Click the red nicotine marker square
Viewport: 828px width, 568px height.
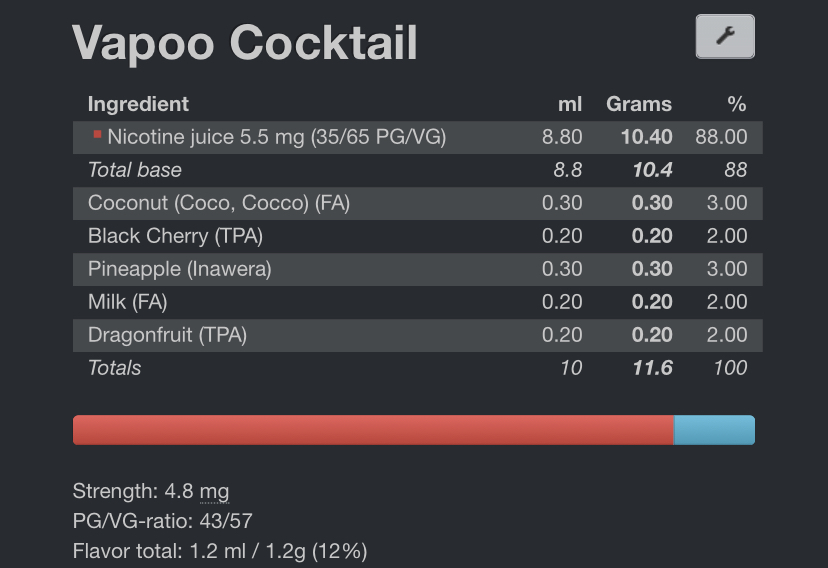[x=97, y=135]
